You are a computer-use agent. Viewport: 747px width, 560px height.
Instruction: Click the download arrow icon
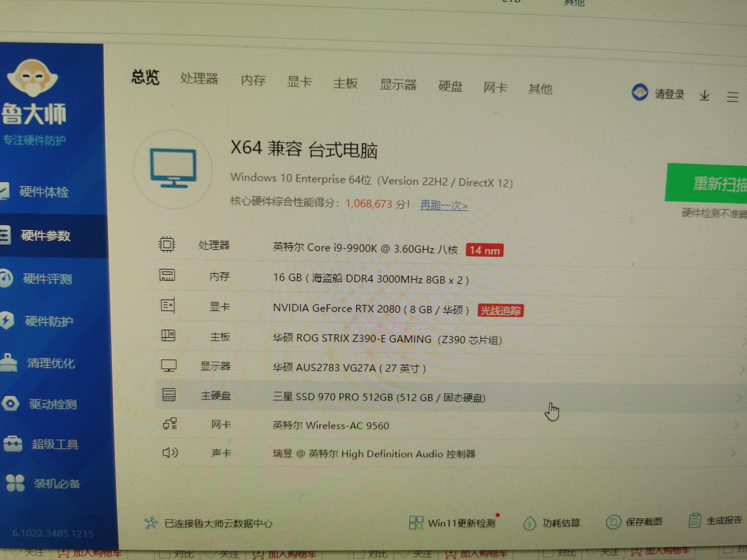click(x=704, y=96)
